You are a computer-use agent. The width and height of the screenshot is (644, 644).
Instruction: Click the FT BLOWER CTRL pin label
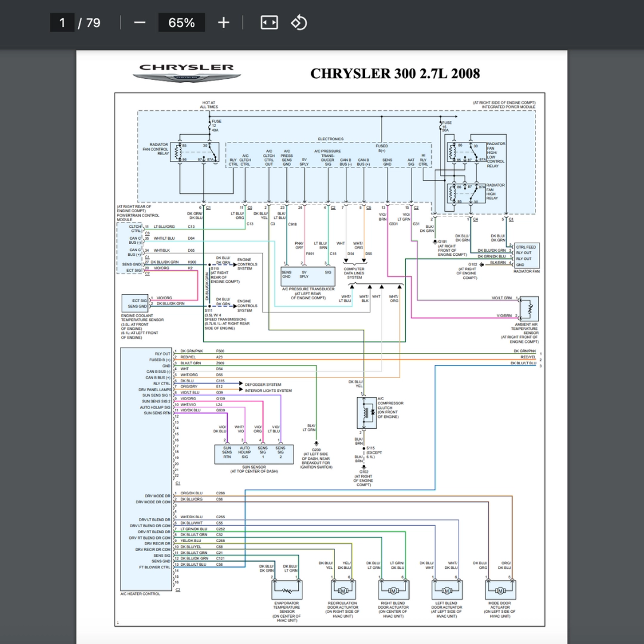(154, 567)
